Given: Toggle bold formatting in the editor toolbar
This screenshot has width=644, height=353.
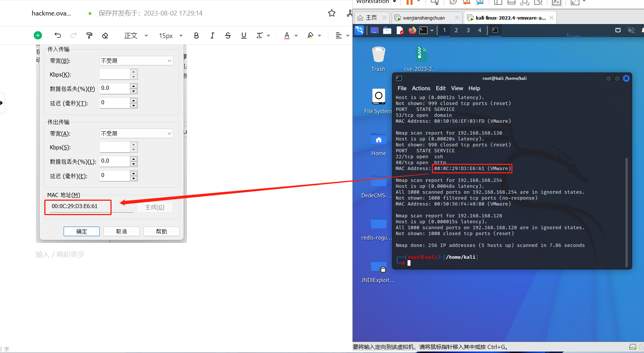Looking at the screenshot, I should (x=196, y=35).
